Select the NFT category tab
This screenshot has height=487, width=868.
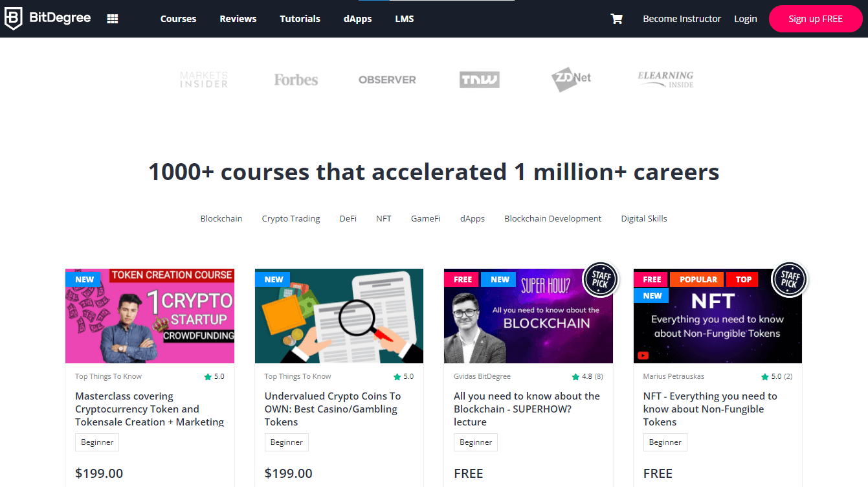pyautogui.click(x=384, y=219)
